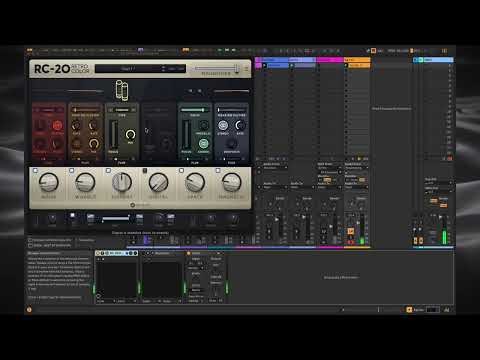Select the magenta track header
Image resolution: width=480 pixels, height=360 pixels.
[x=330, y=60]
